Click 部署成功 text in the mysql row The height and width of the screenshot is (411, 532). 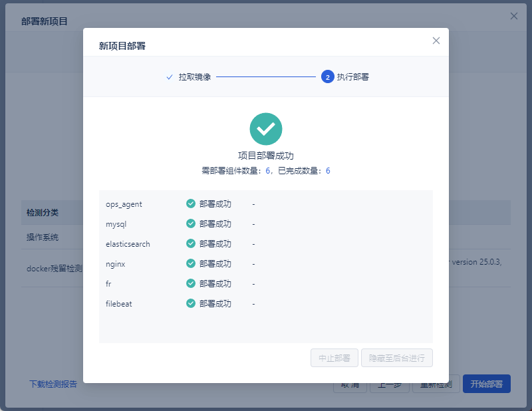click(x=215, y=224)
